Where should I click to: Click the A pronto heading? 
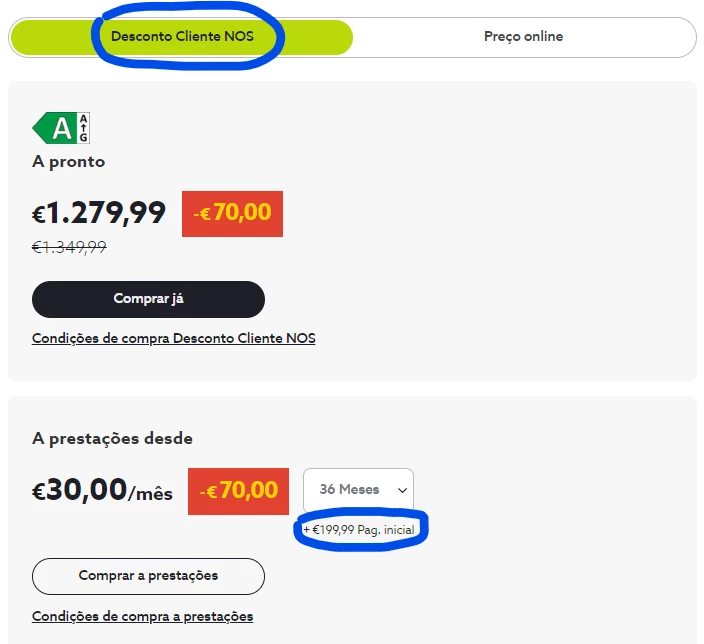click(68, 162)
